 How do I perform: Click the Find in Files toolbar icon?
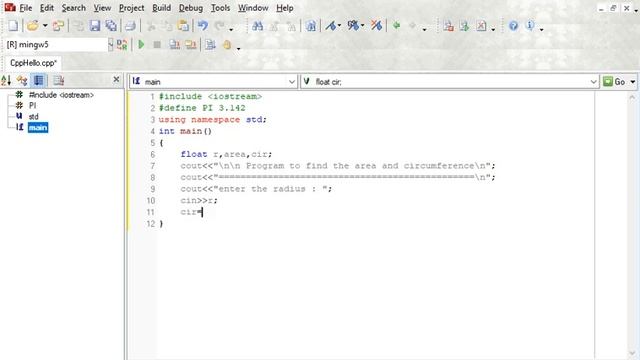[311, 26]
